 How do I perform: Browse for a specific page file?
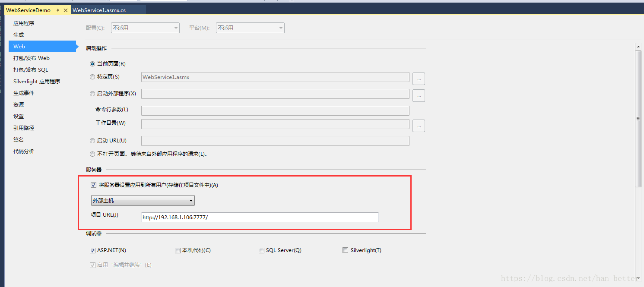pos(419,79)
